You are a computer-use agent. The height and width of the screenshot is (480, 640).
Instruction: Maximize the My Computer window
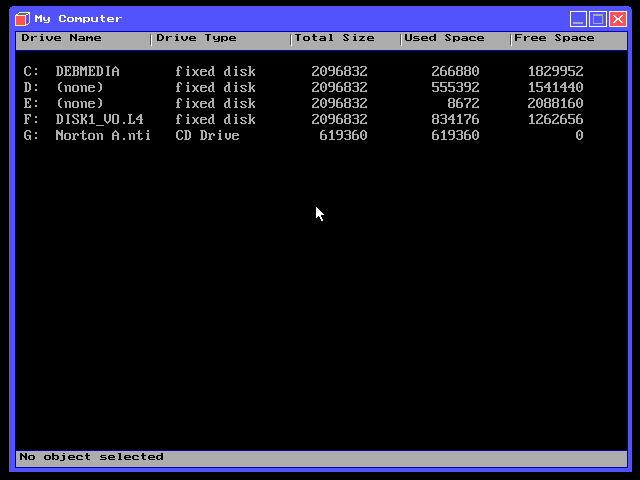(598, 19)
